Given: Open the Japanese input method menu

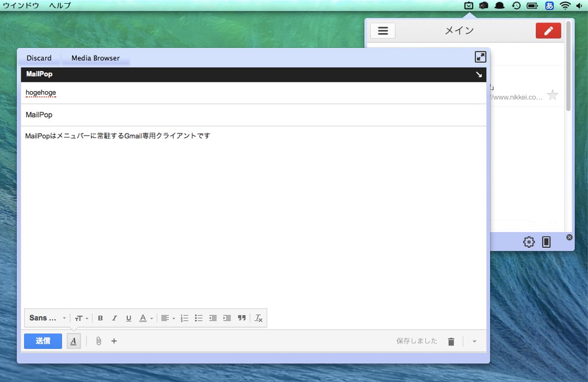Looking at the screenshot, I should click(x=549, y=5).
